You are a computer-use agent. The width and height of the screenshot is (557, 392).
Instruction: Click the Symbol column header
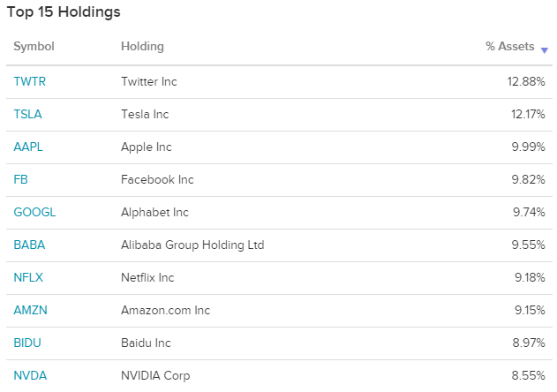point(34,46)
